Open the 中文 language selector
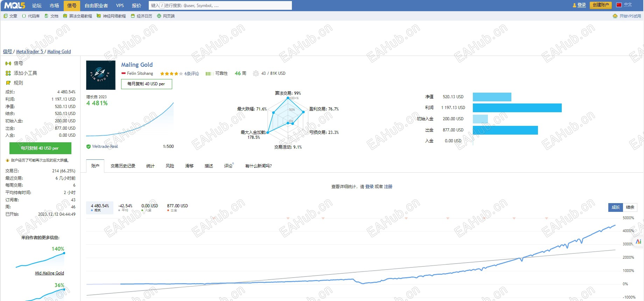 coord(628,5)
